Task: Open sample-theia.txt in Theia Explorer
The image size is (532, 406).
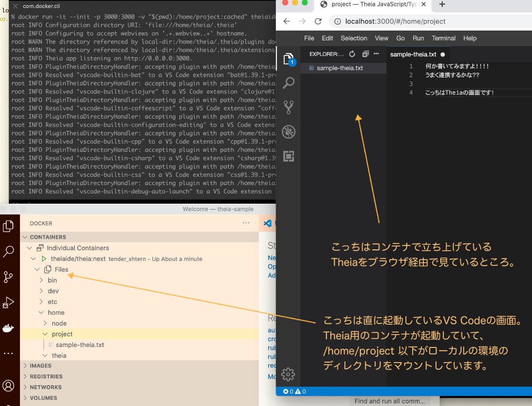Action: [x=344, y=68]
